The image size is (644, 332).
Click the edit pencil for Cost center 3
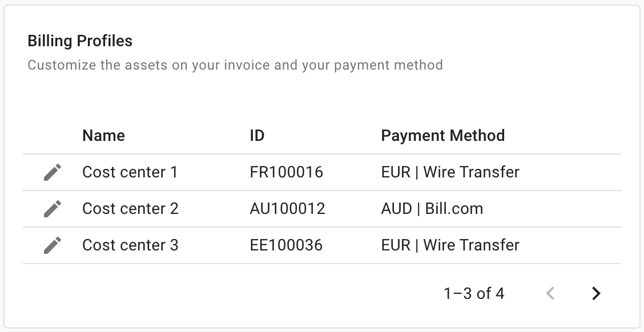click(x=52, y=245)
